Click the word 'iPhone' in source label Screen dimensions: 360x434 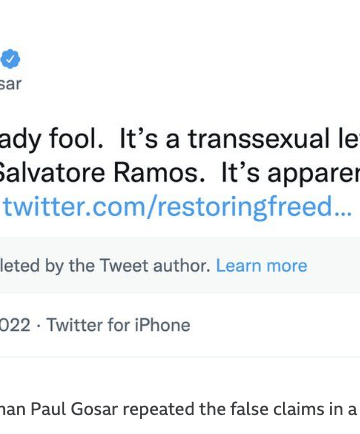click(162, 325)
